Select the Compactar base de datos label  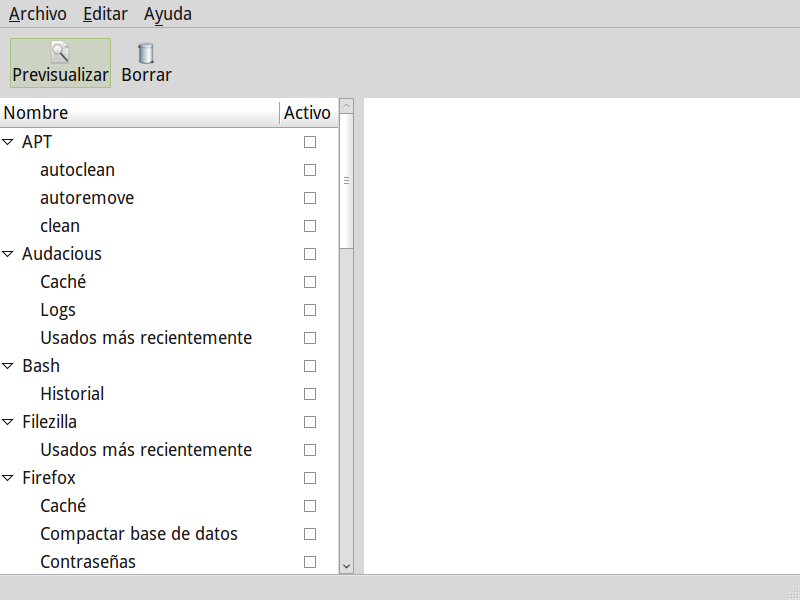pyautogui.click(x=139, y=534)
